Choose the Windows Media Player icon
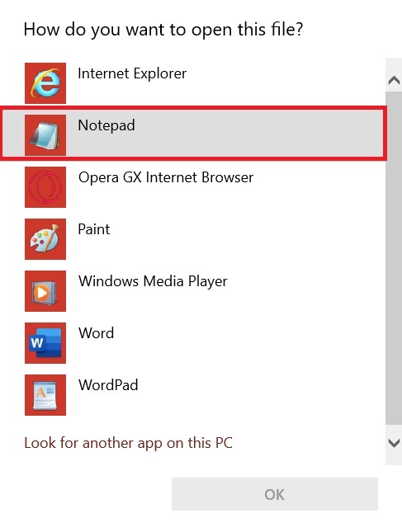This screenshot has height=532, width=402. coord(45,291)
